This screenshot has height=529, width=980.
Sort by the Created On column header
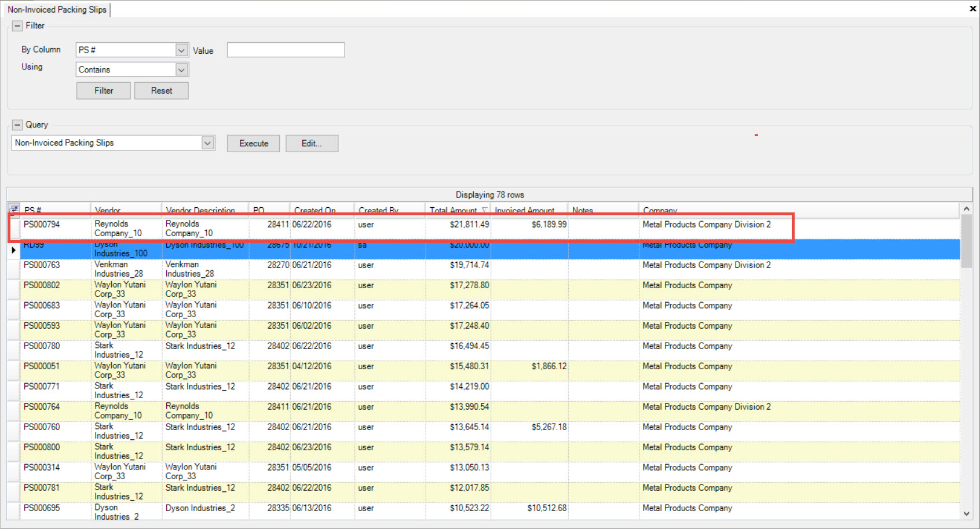(322, 210)
